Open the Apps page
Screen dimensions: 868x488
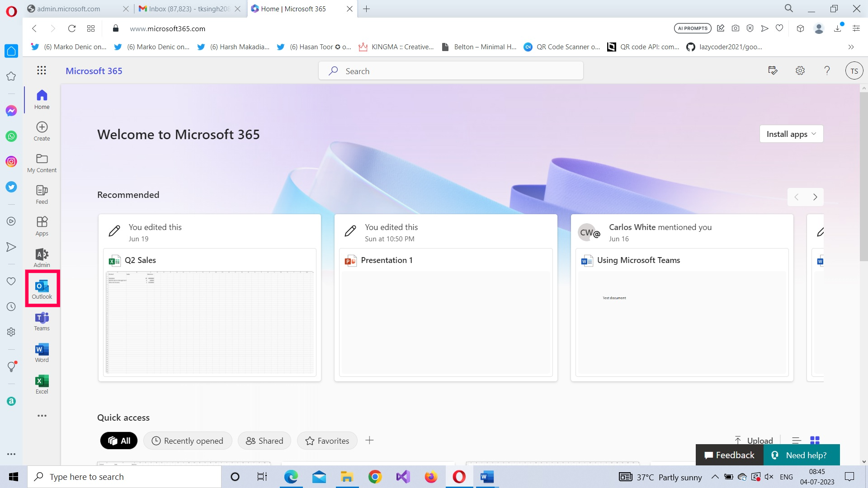tap(42, 226)
